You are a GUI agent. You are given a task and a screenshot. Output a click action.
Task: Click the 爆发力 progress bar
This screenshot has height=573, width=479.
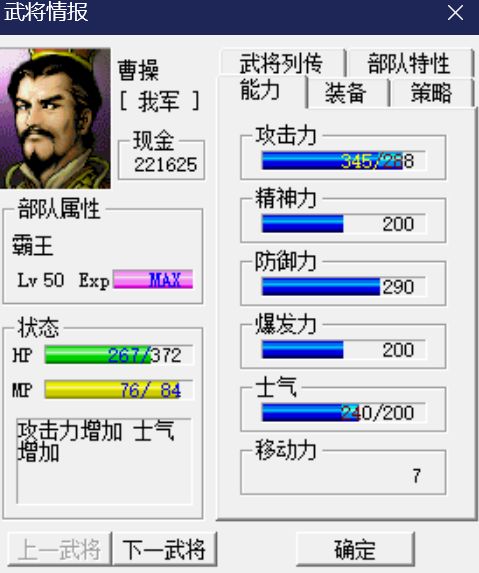[344, 349]
